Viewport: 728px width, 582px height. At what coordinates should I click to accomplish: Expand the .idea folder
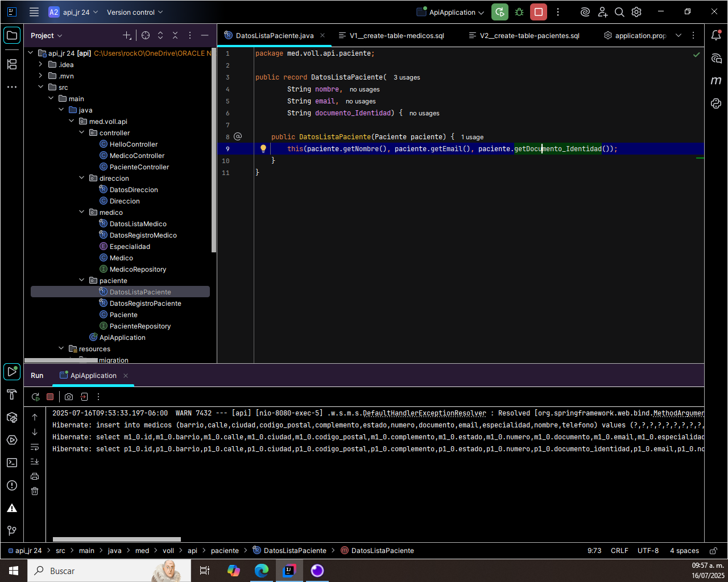40,64
